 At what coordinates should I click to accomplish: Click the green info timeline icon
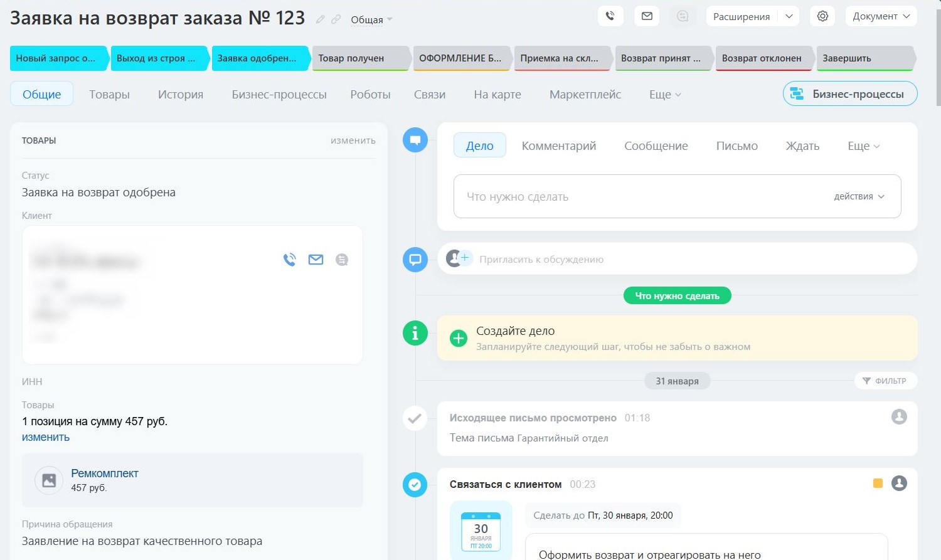point(415,334)
